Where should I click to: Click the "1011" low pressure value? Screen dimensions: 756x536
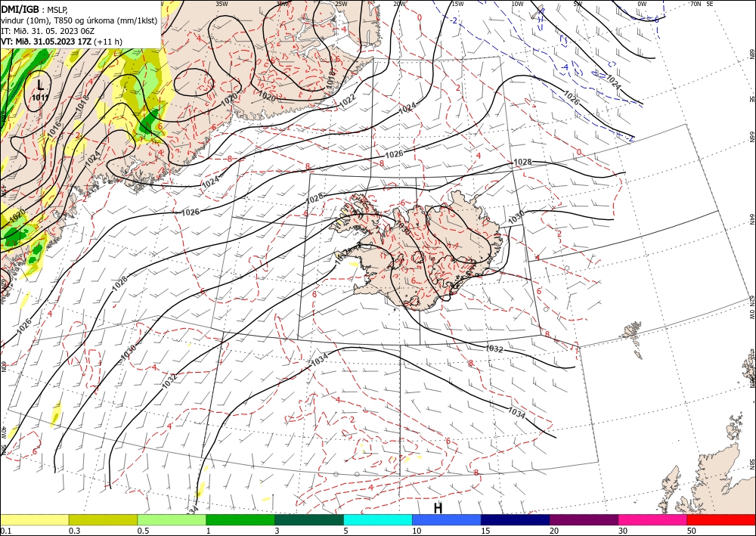click(x=41, y=98)
